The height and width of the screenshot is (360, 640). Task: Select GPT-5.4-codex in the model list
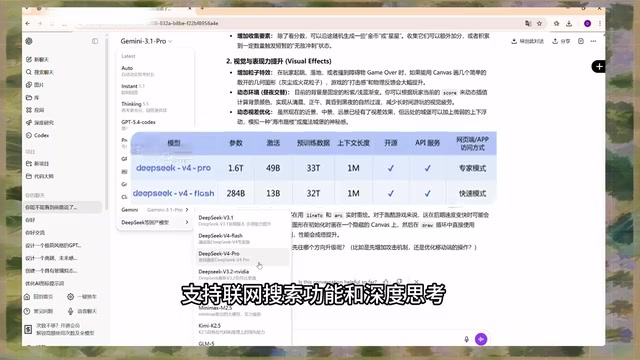point(155,124)
